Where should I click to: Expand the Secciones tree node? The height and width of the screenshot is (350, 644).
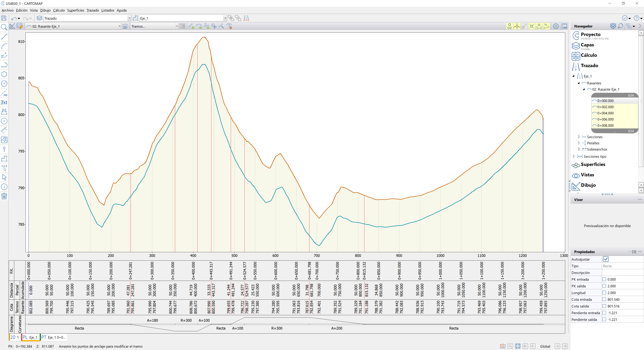click(579, 137)
